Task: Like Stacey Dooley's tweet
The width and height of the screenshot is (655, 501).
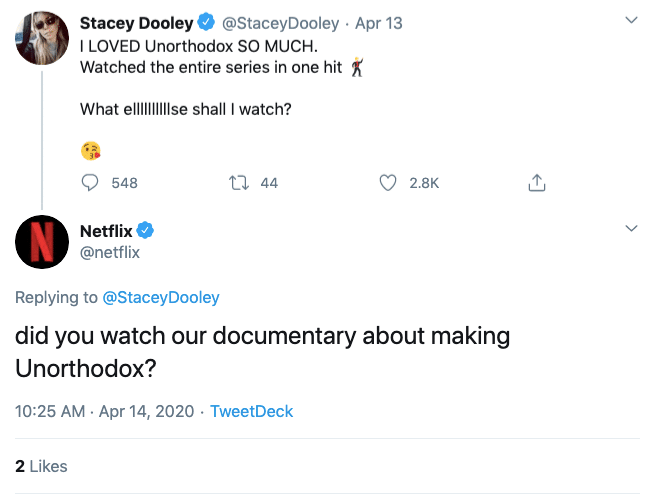Action: (x=389, y=183)
